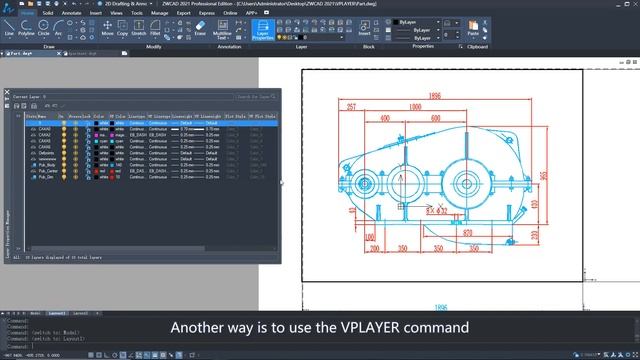Close the Part.dwg document tab
Image resolution: width=640 pixels, height=360 pixels.
pyautogui.click(x=59, y=53)
